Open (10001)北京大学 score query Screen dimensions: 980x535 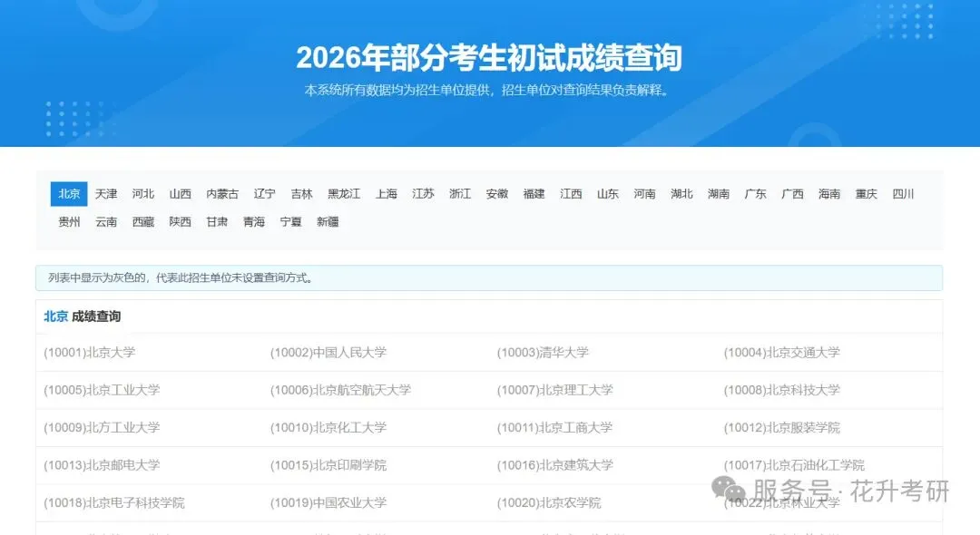[89, 353]
